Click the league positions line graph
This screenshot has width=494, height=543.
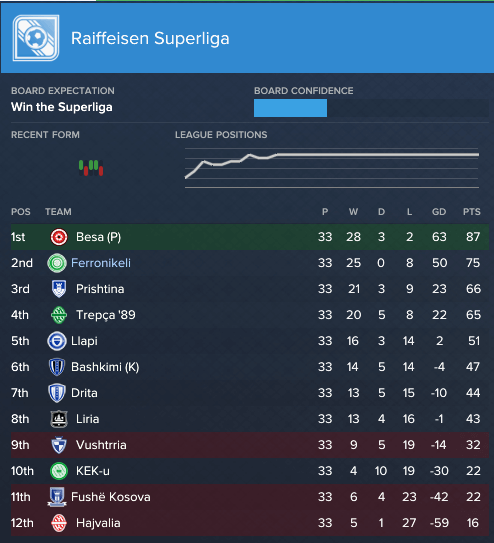point(332,168)
